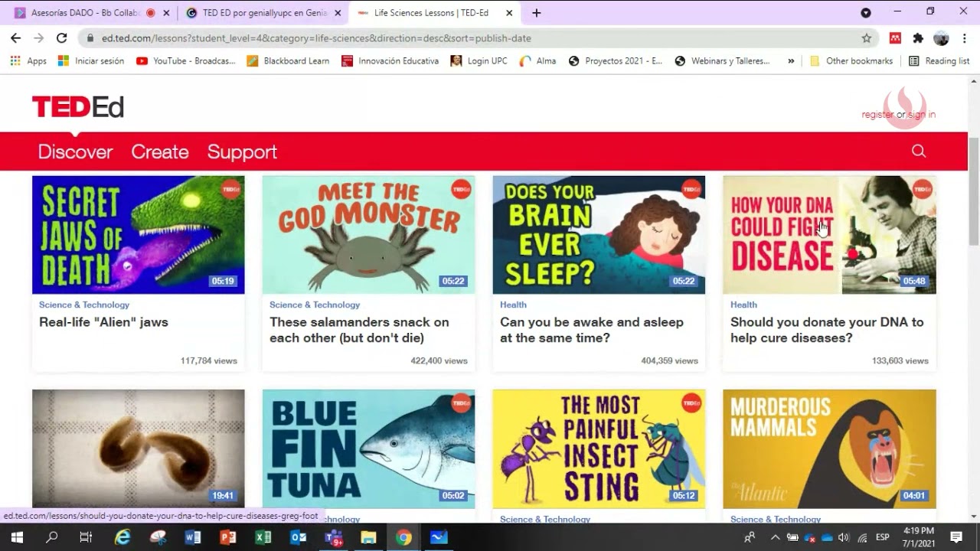The height and width of the screenshot is (551, 980).
Task: Open the Other bookmarks folder
Action: (851, 61)
